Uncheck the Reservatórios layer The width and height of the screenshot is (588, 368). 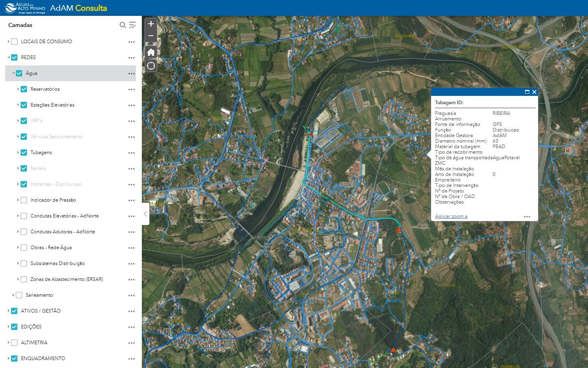(x=24, y=89)
